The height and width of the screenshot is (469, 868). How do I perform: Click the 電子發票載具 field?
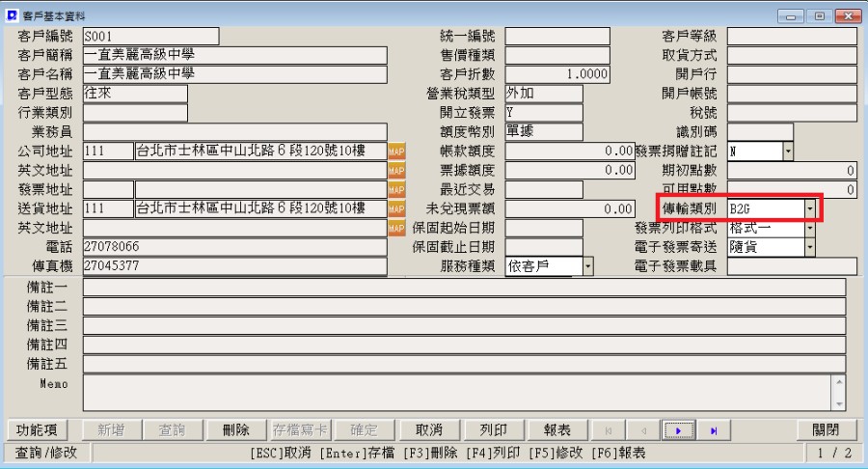tap(792, 266)
